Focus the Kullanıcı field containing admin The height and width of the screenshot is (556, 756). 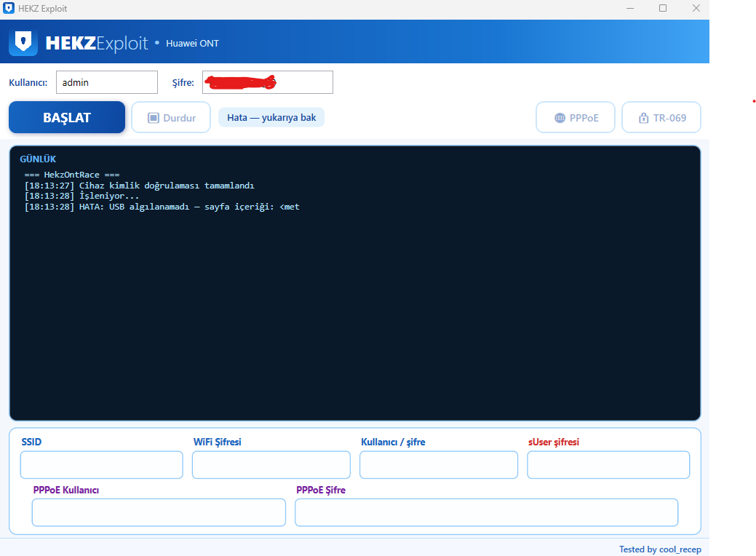point(107,82)
